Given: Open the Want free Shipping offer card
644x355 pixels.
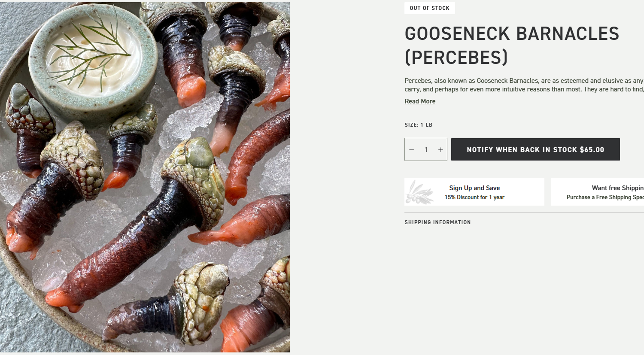Looking at the screenshot, I should [598, 192].
